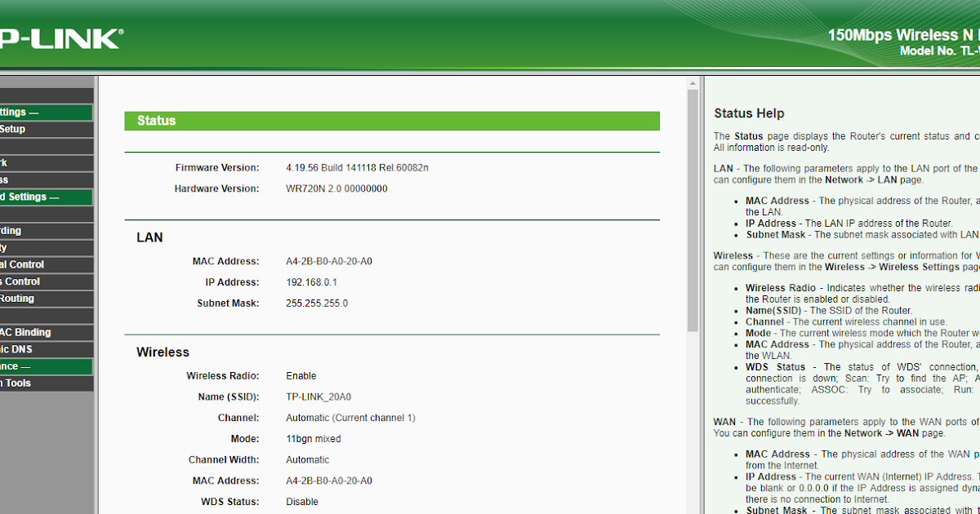The height and width of the screenshot is (514, 980).
Task: Select the subnet mask value 255.255.255.0
Action: 317,304
